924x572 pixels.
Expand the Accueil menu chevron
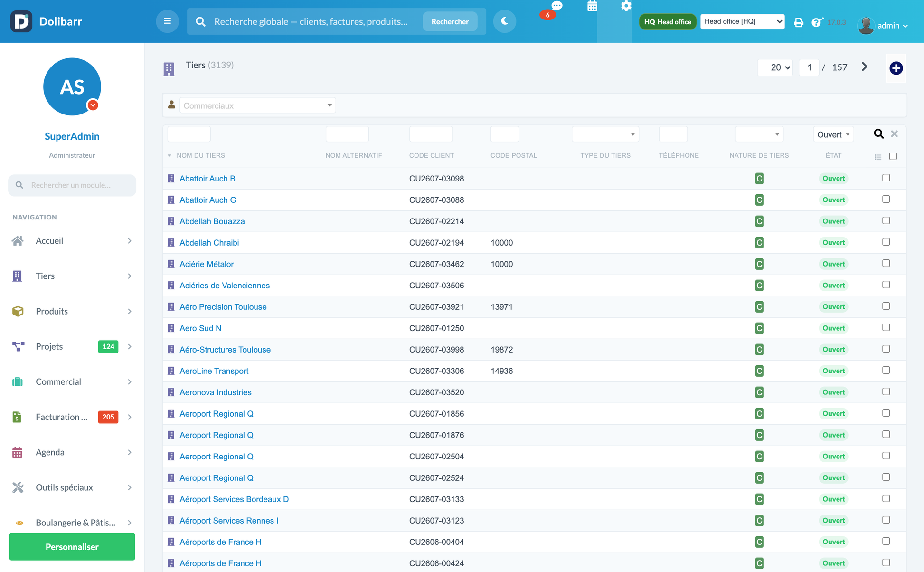130,241
